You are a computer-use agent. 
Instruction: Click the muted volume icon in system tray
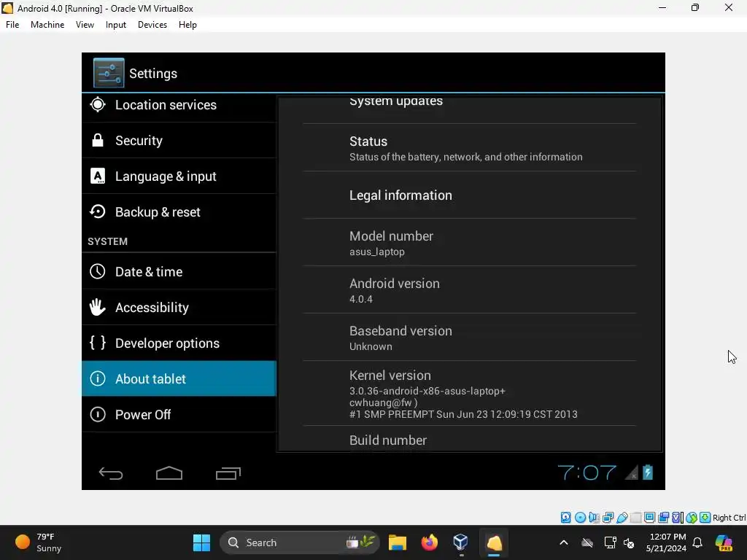click(629, 542)
